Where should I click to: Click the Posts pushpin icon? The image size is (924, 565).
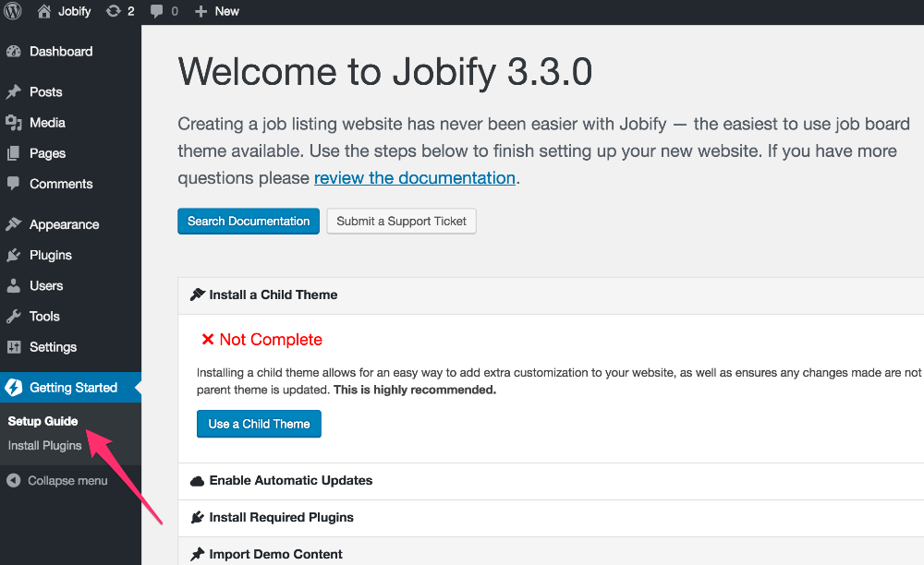(x=14, y=91)
